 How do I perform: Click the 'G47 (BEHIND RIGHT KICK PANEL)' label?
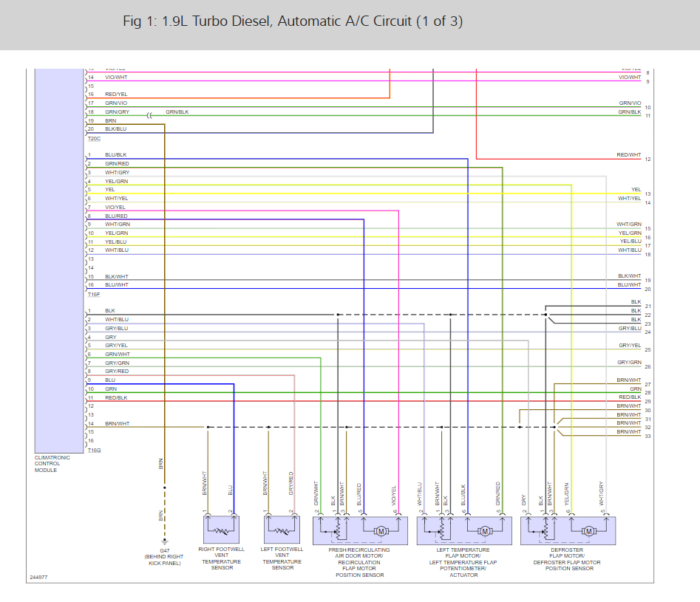(x=164, y=557)
